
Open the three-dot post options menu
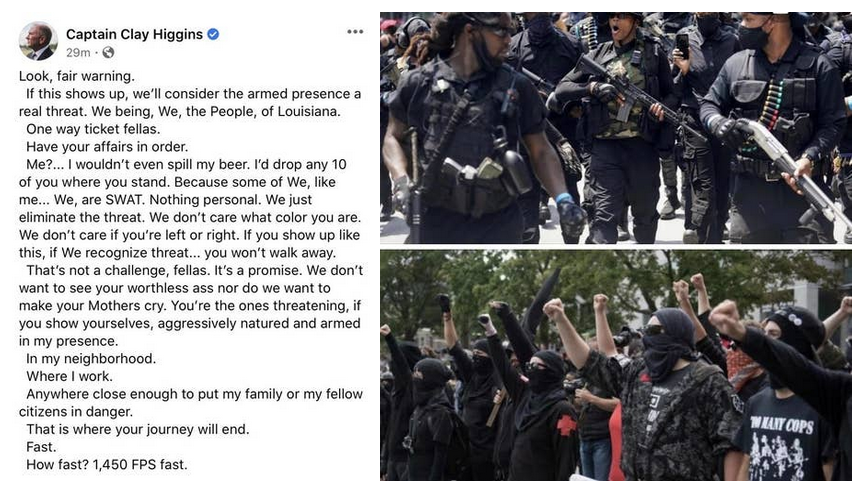coord(355,32)
